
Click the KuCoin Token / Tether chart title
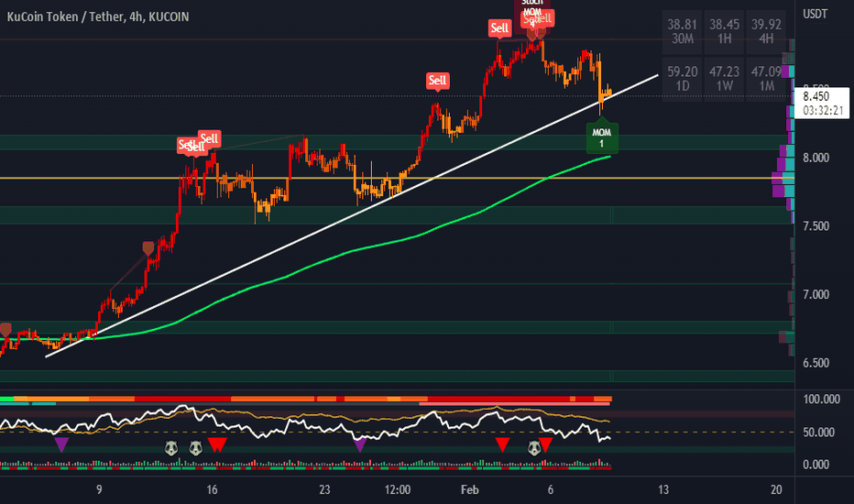click(x=98, y=16)
